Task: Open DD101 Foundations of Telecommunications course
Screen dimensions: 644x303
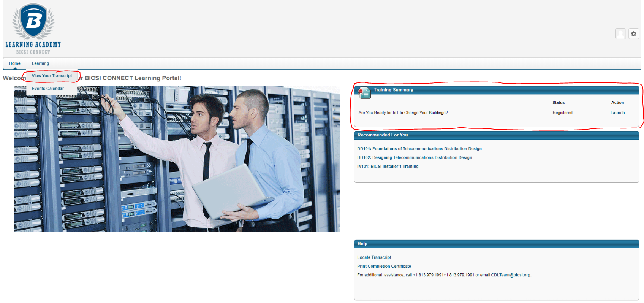Action: (419, 149)
